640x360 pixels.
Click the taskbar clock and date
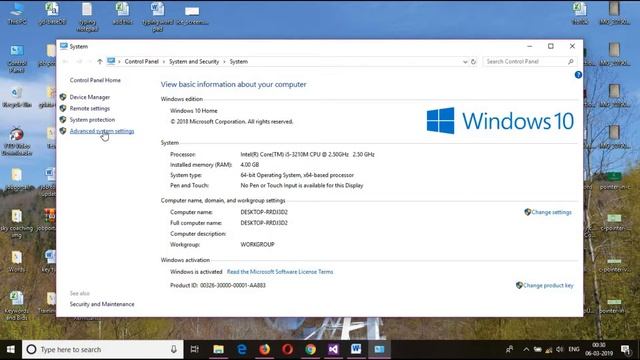point(599,349)
